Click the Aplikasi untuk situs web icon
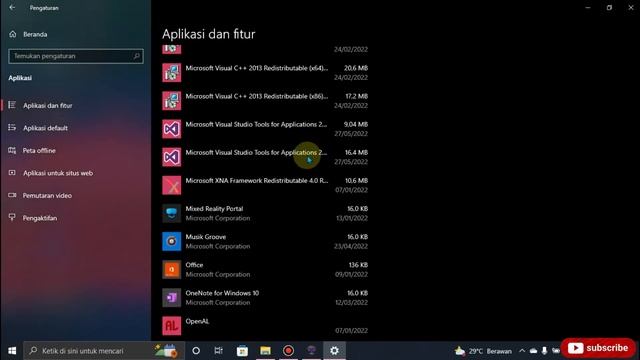This screenshot has height=360, width=640. click(12, 173)
